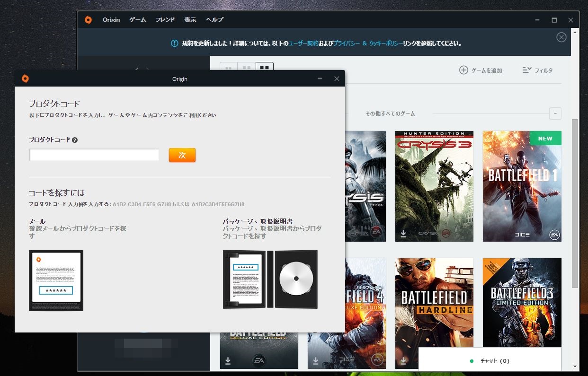
Task: Click the confirmation email illustration
Action: pyautogui.click(x=56, y=280)
